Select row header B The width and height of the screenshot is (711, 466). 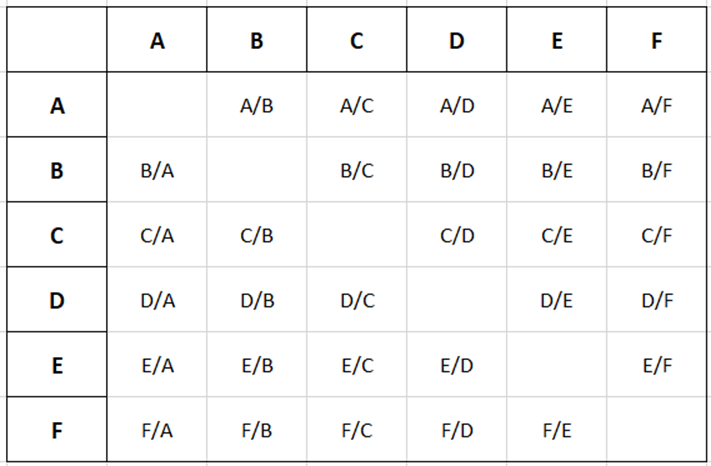coord(57,170)
